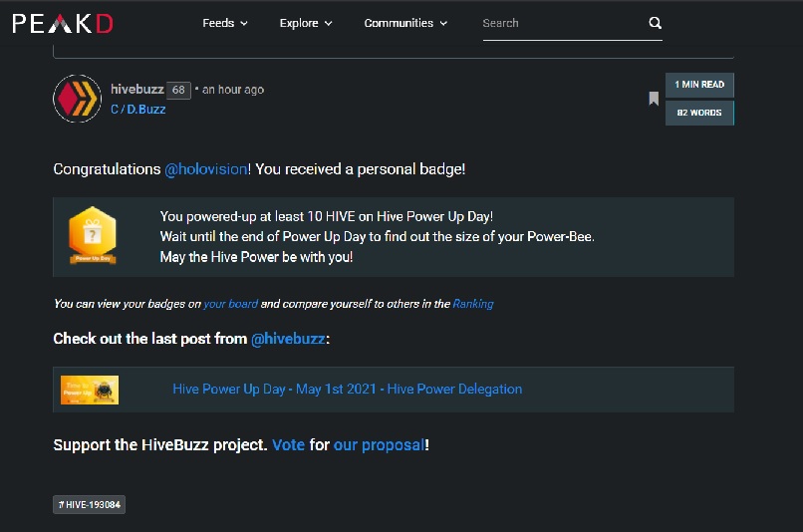Viewport: 803px width, 532px height.
Task: Open the Hive Power Up Day post thumbnail
Action: point(90,390)
